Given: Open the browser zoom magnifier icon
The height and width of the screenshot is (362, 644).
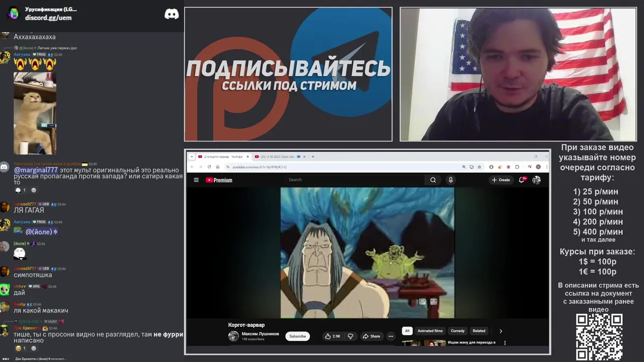Looking at the screenshot, I should [x=463, y=167].
